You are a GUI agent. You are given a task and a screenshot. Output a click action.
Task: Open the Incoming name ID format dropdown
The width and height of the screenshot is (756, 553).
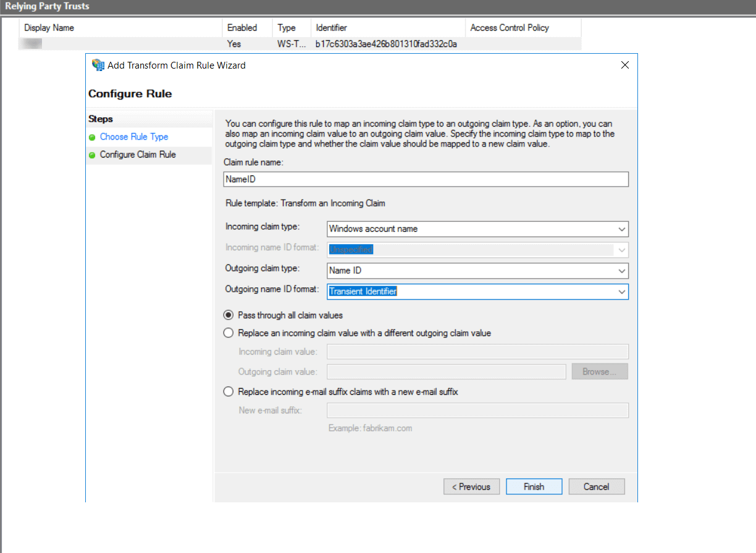click(621, 250)
